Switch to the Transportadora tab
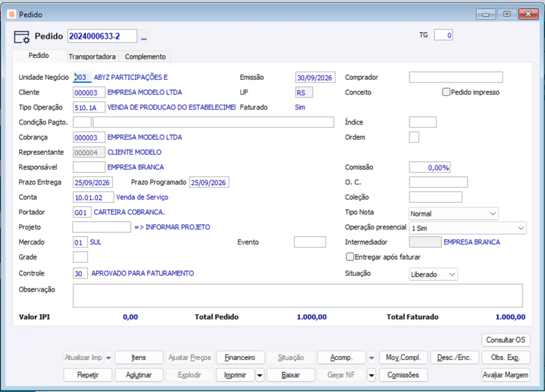Screen dimensions: 545x392 point(92,56)
